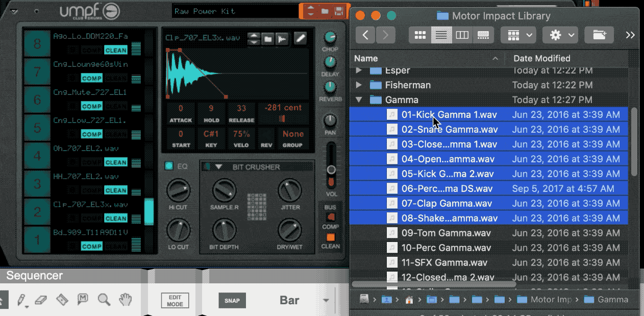The height and width of the screenshot is (316, 644).
Task: Select drum pad 3
Action: pyautogui.click(x=37, y=184)
